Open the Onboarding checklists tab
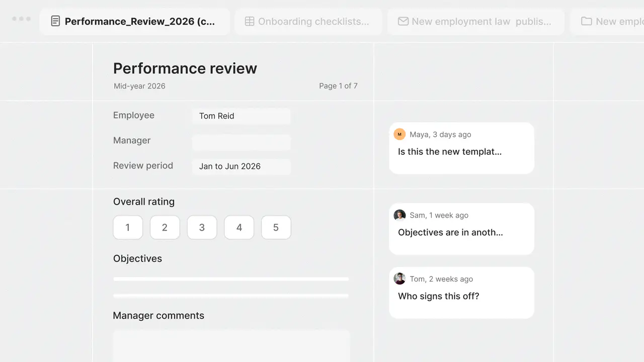Image resolution: width=644 pixels, height=362 pixels. (308, 22)
